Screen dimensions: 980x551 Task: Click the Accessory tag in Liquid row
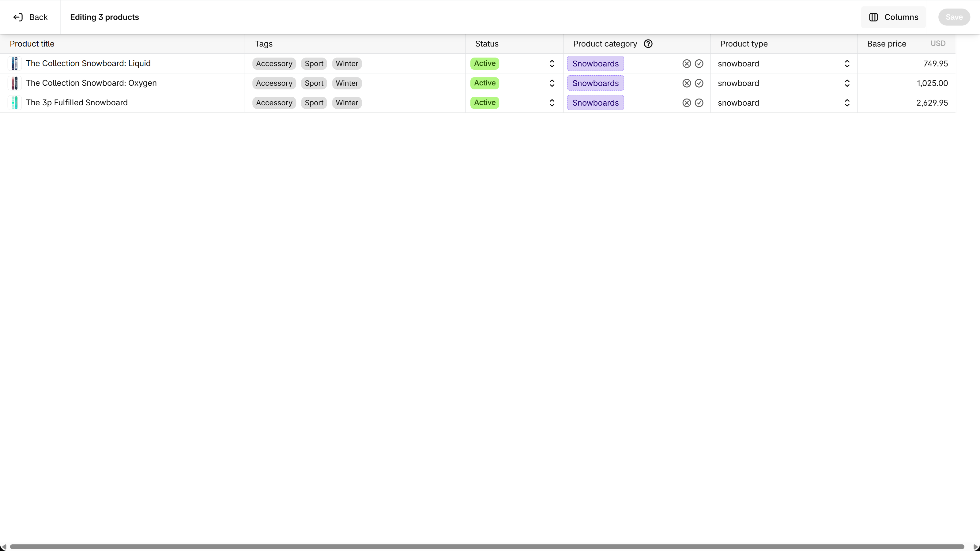coord(274,63)
